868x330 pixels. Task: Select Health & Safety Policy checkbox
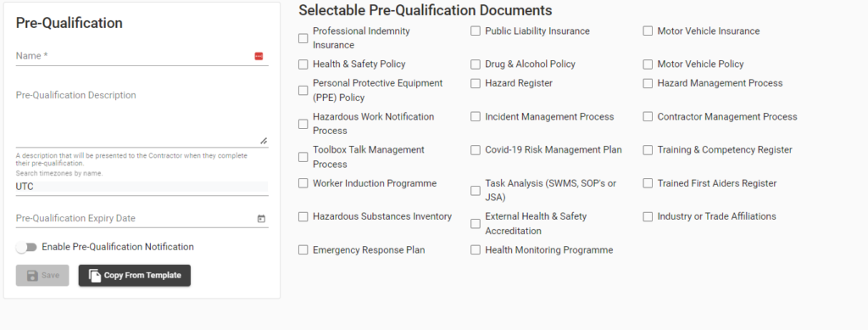pos(303,64)
